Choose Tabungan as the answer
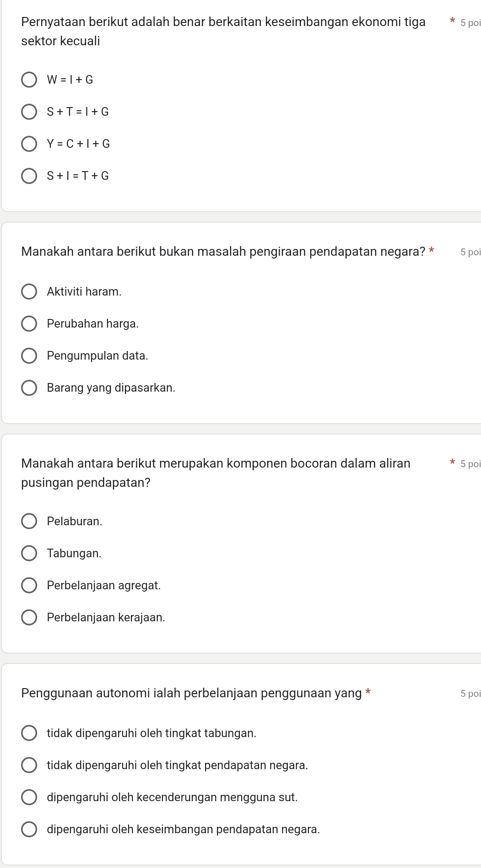This screenshot has width=481, height=868. (29, 553)
